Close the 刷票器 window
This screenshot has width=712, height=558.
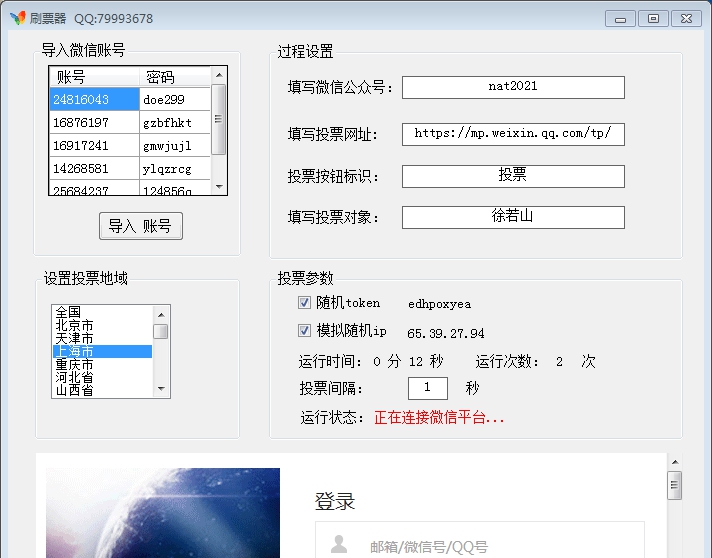click(687, 19)
